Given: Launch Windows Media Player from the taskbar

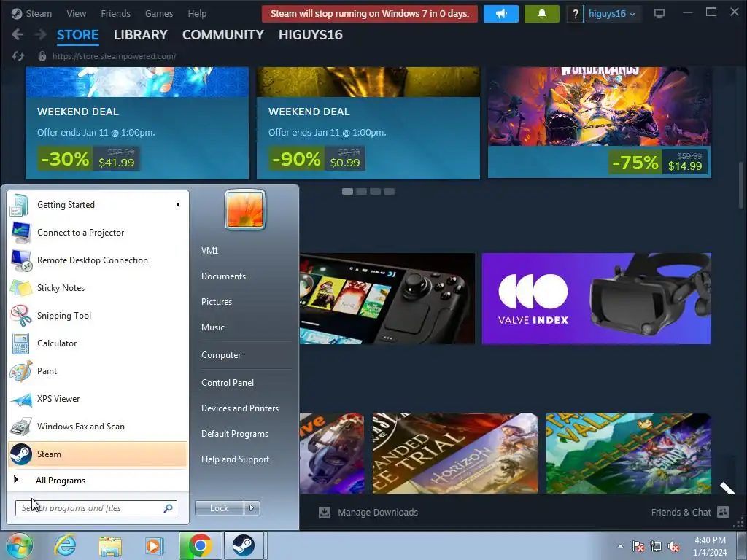Looking at the screenshot, I should tap(155, 545).
